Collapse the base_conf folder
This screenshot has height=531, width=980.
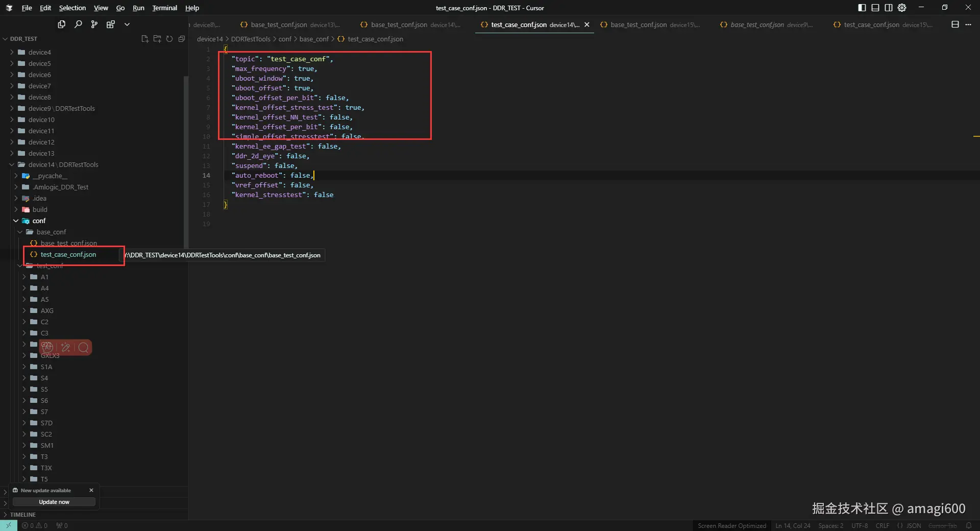pos(20,232)
